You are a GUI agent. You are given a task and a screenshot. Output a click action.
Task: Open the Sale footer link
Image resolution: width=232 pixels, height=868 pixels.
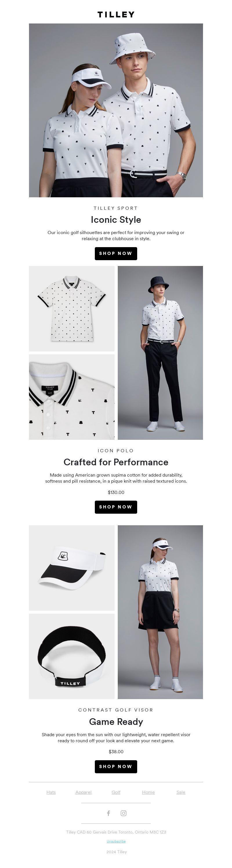181,792
